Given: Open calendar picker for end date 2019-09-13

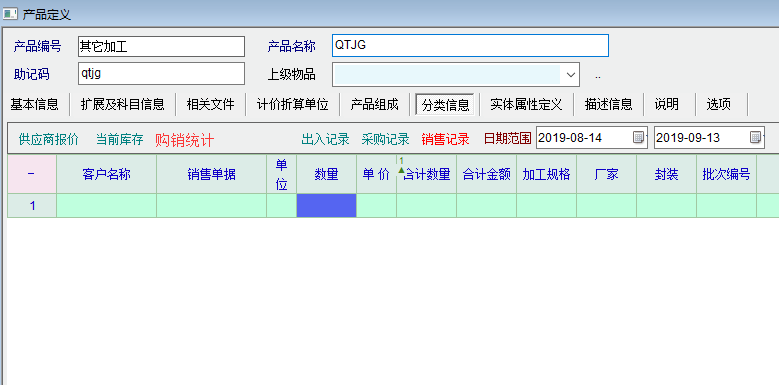Looking at the screenshot, I should 755,138.
